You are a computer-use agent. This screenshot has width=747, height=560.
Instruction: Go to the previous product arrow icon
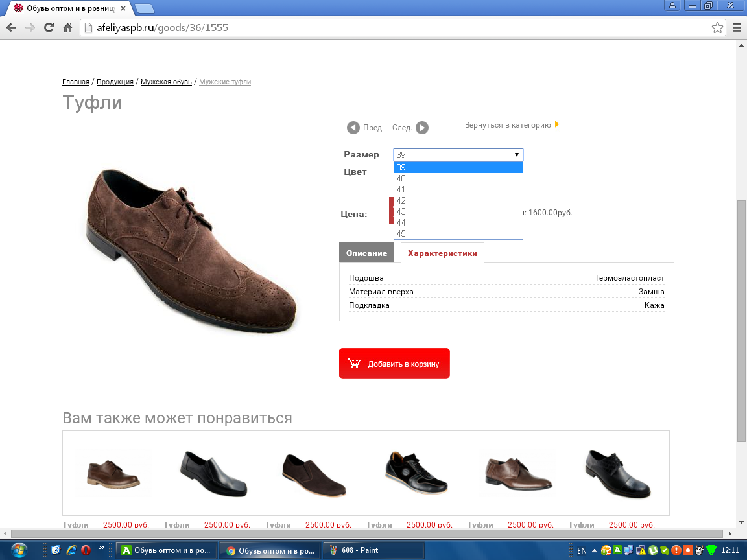tap(353, 128)
